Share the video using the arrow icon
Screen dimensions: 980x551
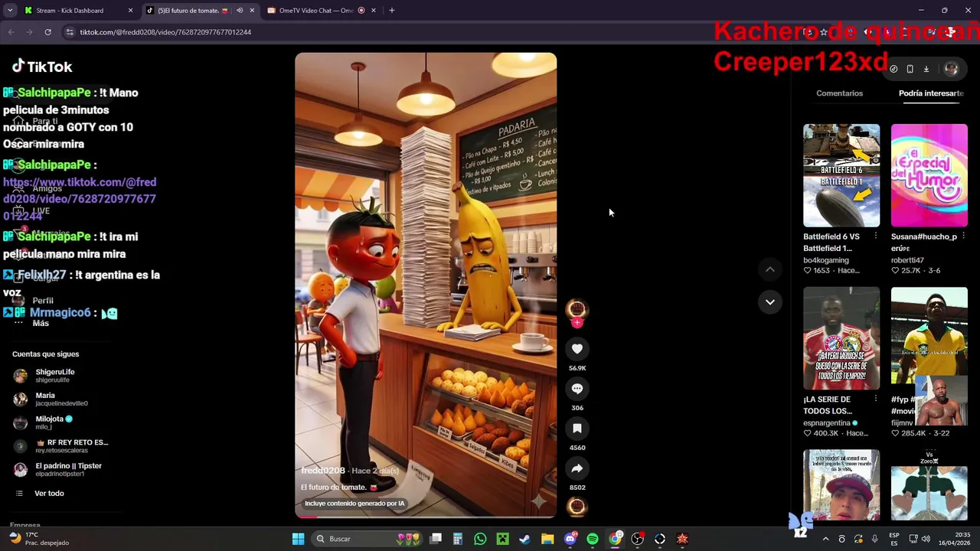pyautogui.click(x=577, y=468)
